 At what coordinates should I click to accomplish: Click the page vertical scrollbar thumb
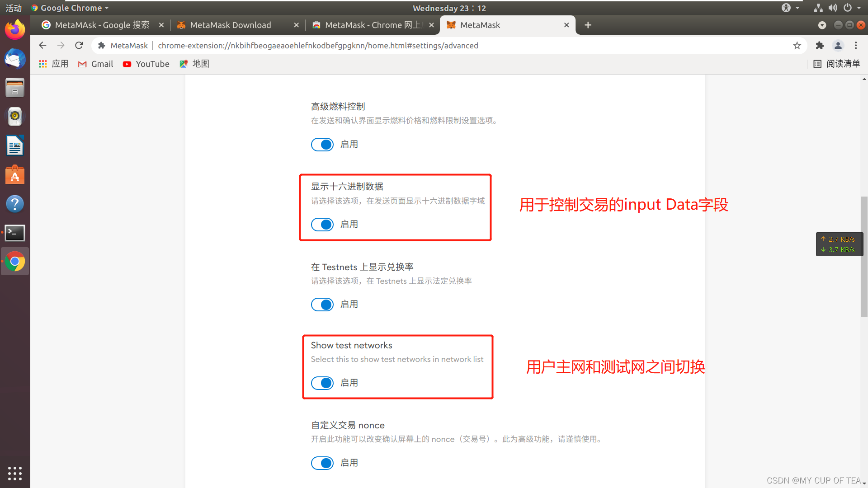(x=864, y=257)
